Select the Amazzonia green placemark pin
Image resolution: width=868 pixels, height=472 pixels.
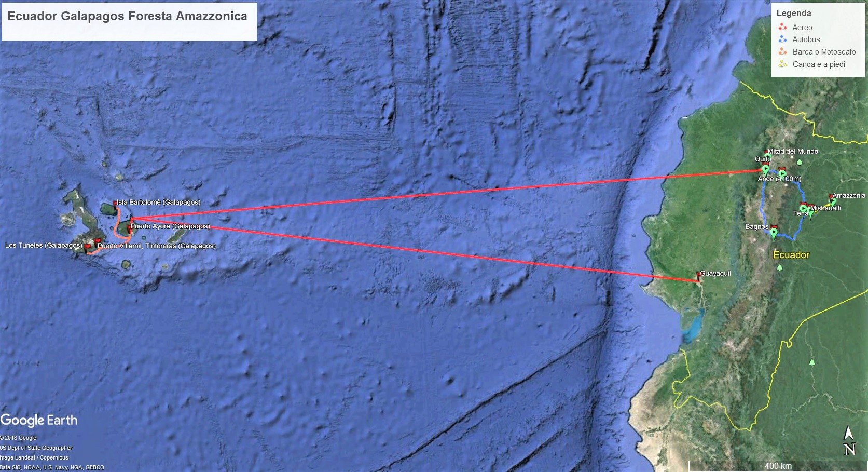coord(832,201)
